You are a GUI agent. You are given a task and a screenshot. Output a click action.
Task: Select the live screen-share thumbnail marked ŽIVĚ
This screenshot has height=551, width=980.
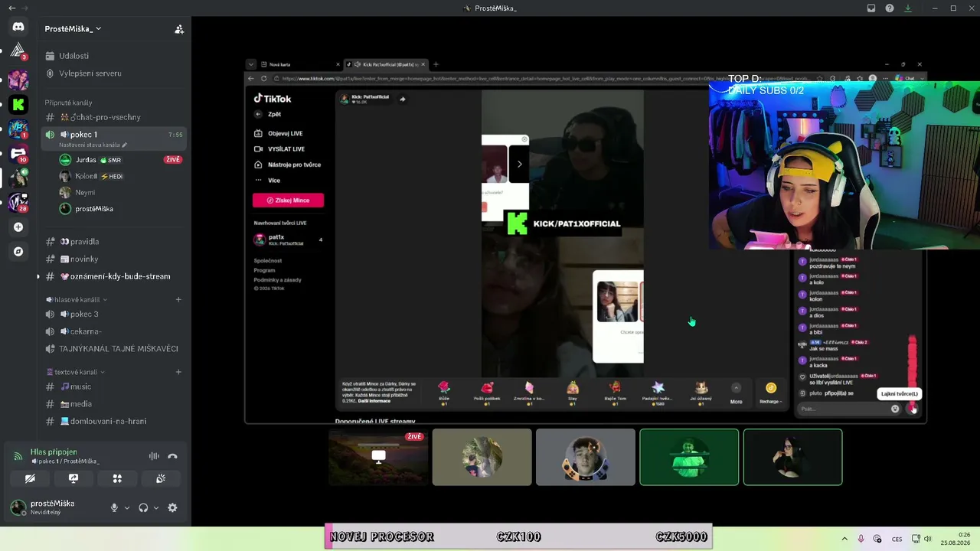pos(378,457)
